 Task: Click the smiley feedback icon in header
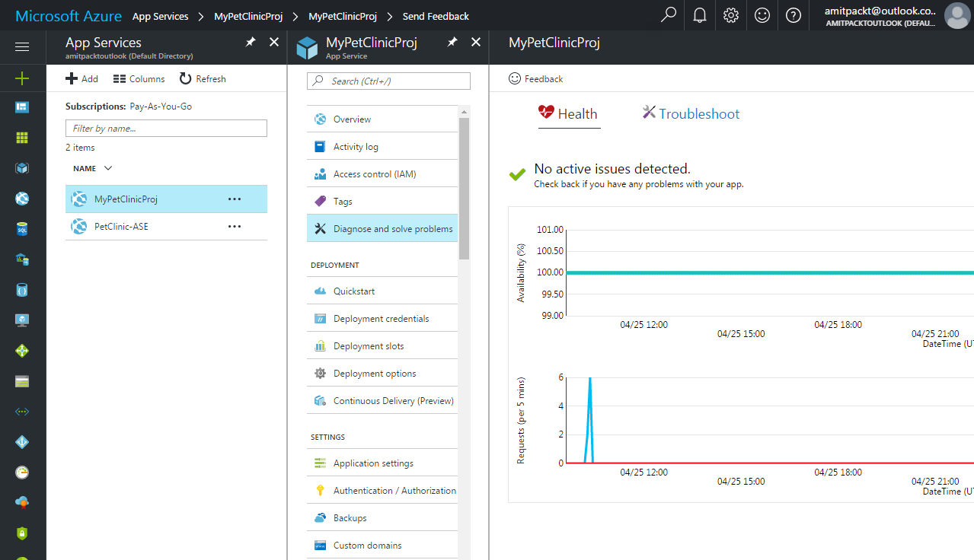762,15
